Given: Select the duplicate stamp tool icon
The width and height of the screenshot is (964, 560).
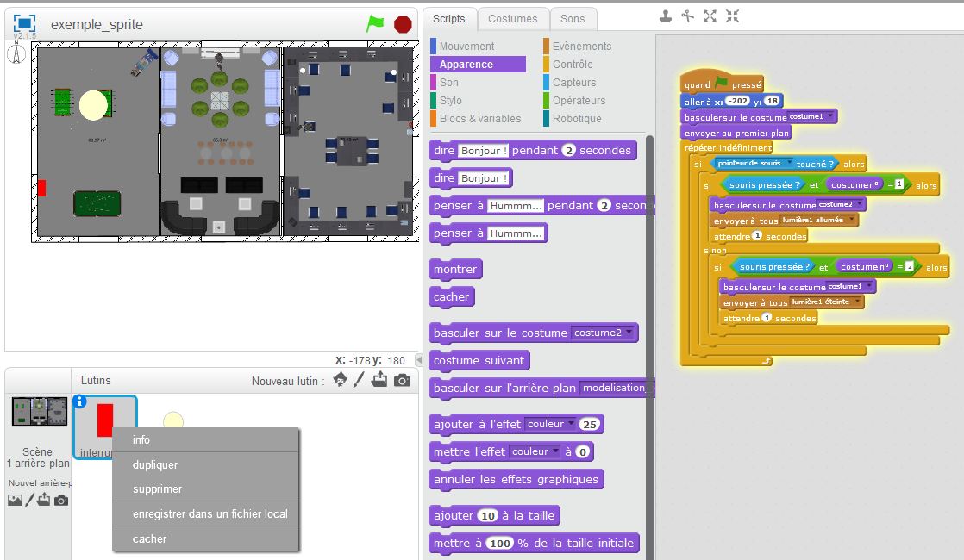Looking at the screenshot, I should click(666, 16).
